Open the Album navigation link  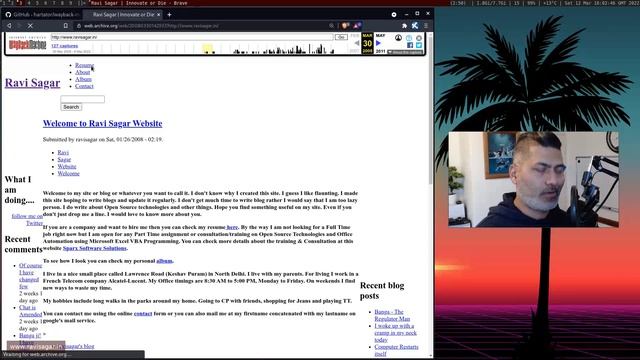(83, 79)
